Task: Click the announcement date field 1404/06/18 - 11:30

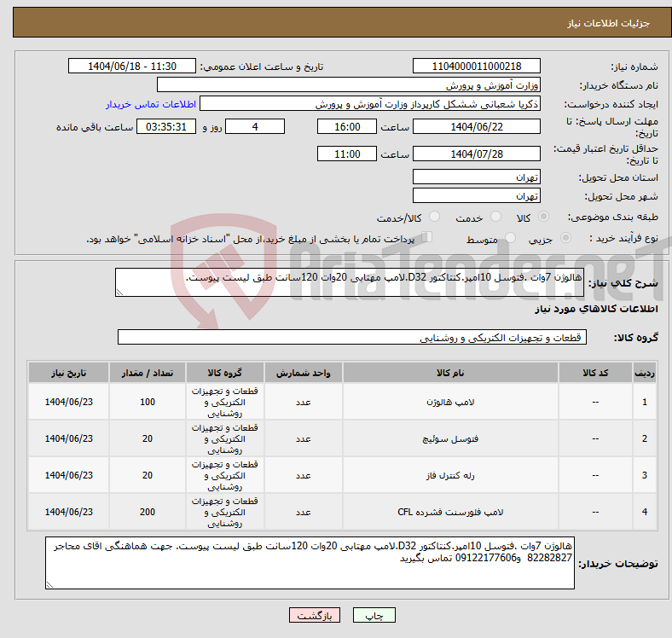Action: pyautogui.click(x=132, y=66)
